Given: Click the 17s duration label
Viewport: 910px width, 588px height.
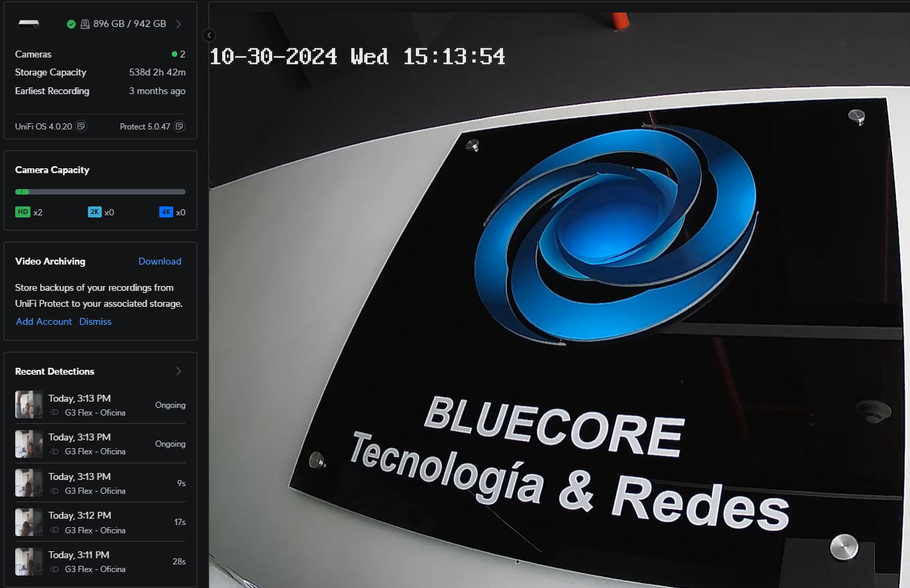Looking at the screenshot, I should (180, 522).
